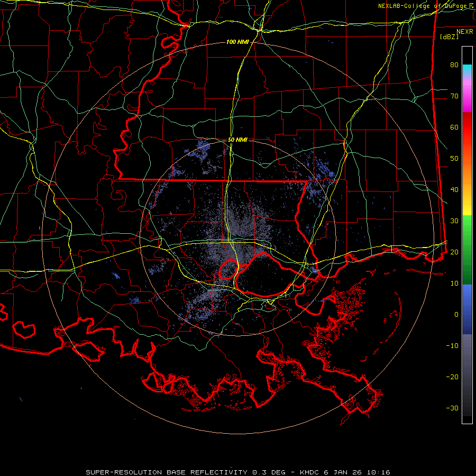Click the NEXLAB-College of DuPage credit text
476x476 pixels.
click(x=422, y=6)
